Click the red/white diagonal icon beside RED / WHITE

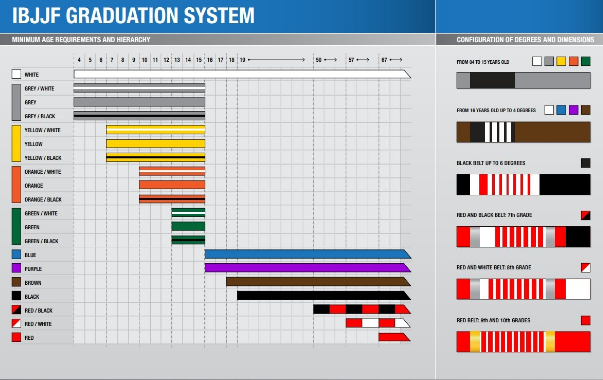pyautogui.click(x=16, y=323)
